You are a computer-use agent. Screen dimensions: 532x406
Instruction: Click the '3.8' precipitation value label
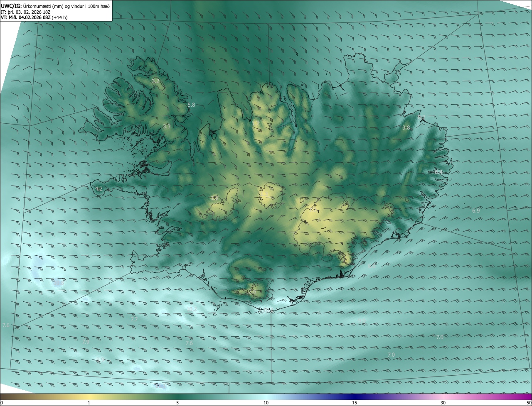pos(406,127)
